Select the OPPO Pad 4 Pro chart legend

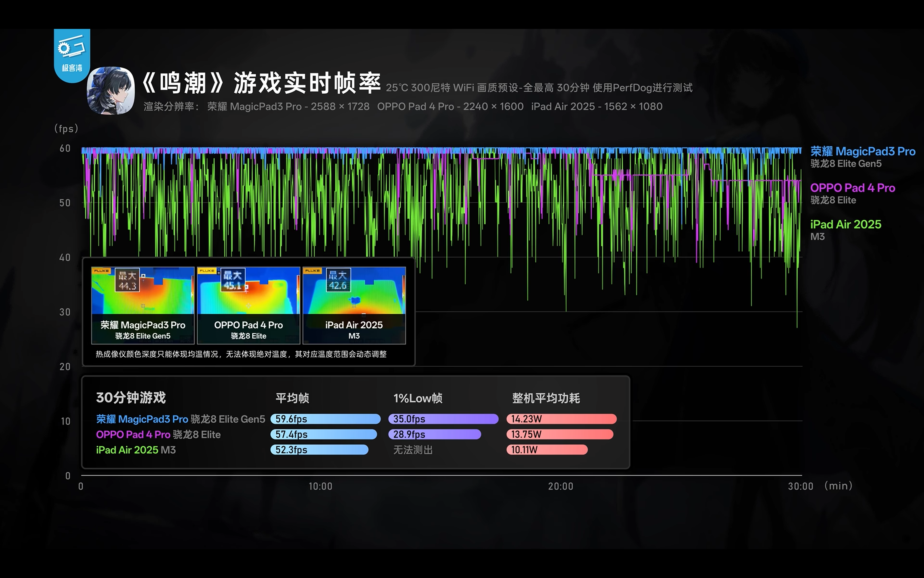click(852, 194)
